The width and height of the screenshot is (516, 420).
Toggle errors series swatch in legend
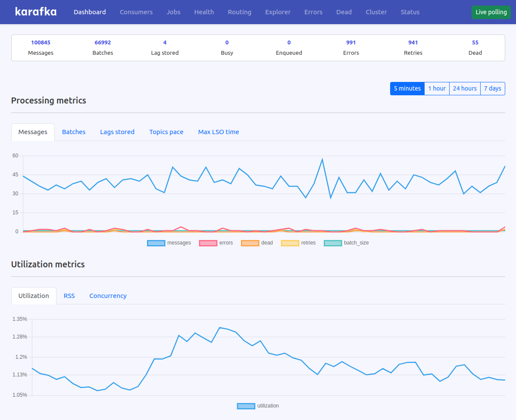click(x=208, y=243)
